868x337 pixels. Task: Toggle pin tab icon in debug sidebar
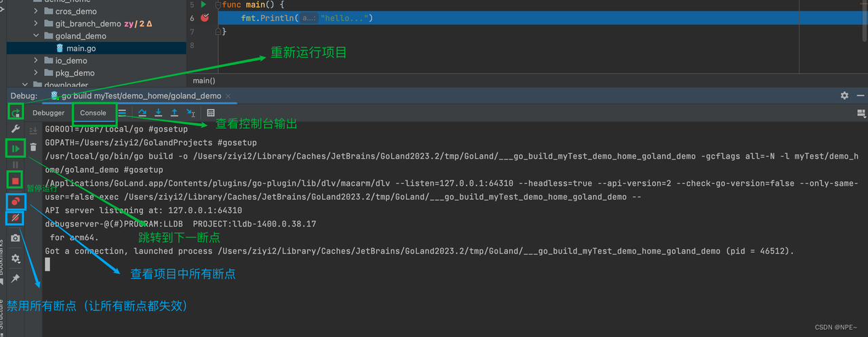[x=15, y=279]
